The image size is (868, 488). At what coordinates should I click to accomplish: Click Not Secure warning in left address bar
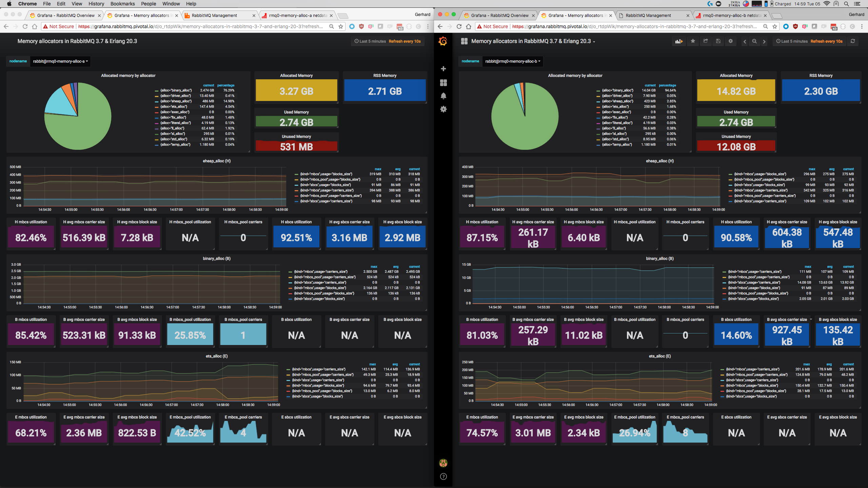click(58, 26)
